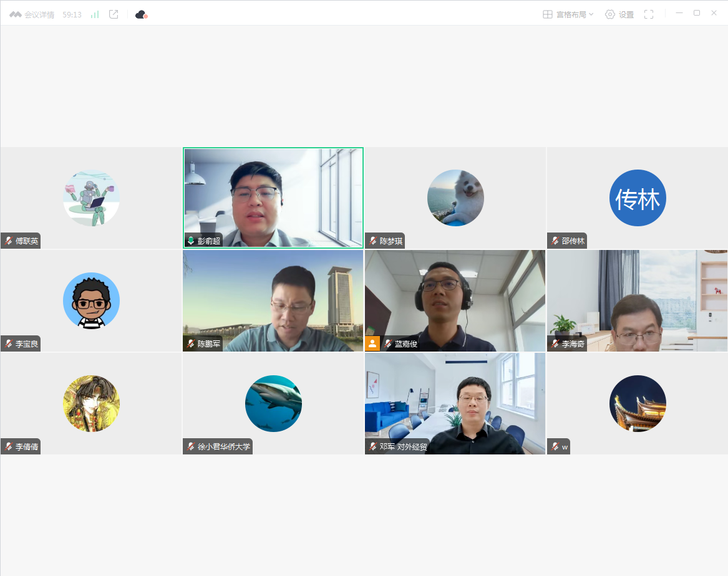Click the shark avatar above 徐小君华侨大学

[x=273, y=404]
